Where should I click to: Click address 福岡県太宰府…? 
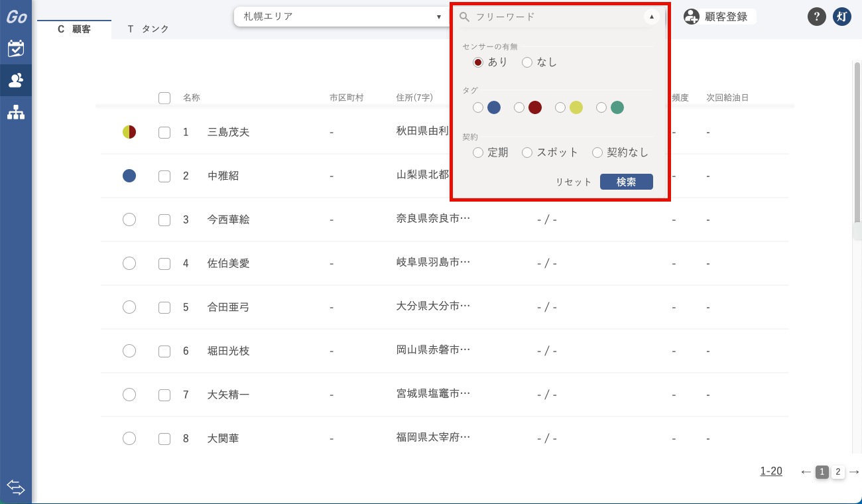(x=433, y=437)
